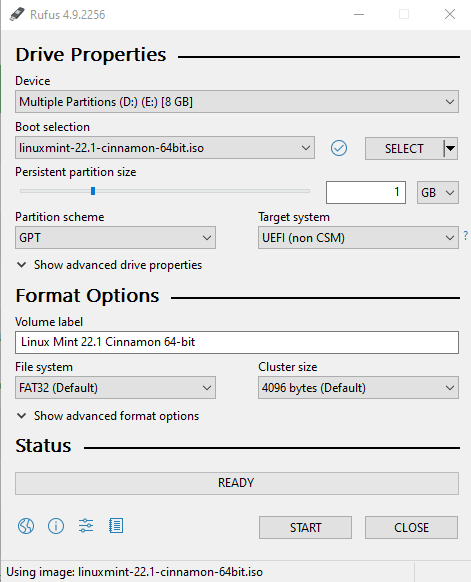The width and height of the screenshot is (471, 582).
Task: Open the language selection globe icon
Action: (26, 526)
